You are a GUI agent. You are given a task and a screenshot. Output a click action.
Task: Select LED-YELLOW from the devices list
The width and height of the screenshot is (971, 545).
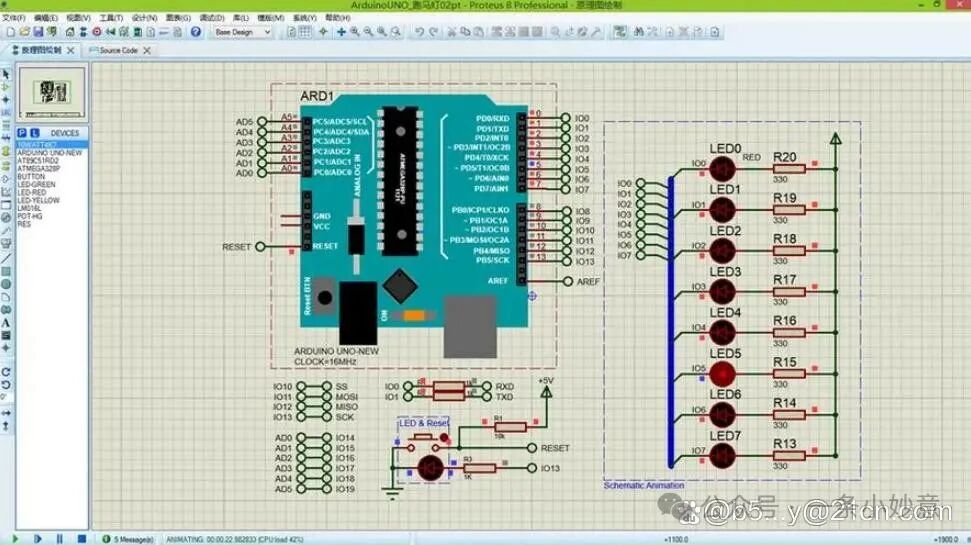coord(38,200)
